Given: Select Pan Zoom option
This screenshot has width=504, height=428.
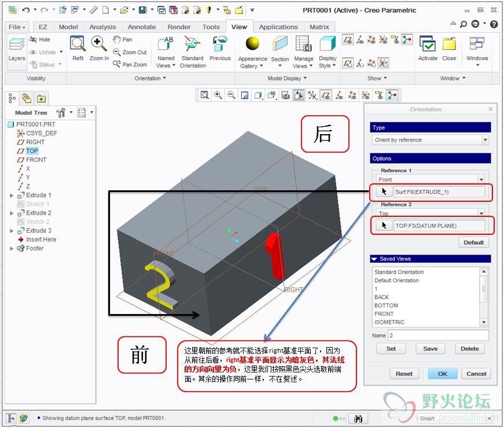Looking at the screenshot, I should pos(130,64).
